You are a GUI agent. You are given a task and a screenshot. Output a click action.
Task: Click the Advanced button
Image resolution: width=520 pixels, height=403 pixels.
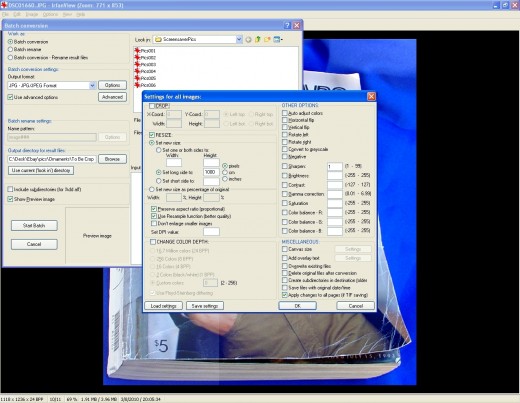pyautogui.click(x=112, y=97)
